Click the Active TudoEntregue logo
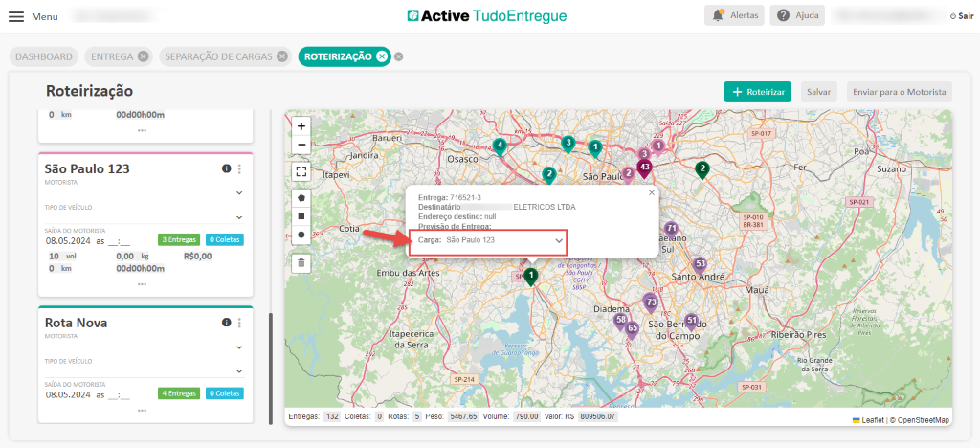980x448 pixels. pos(487,15)
